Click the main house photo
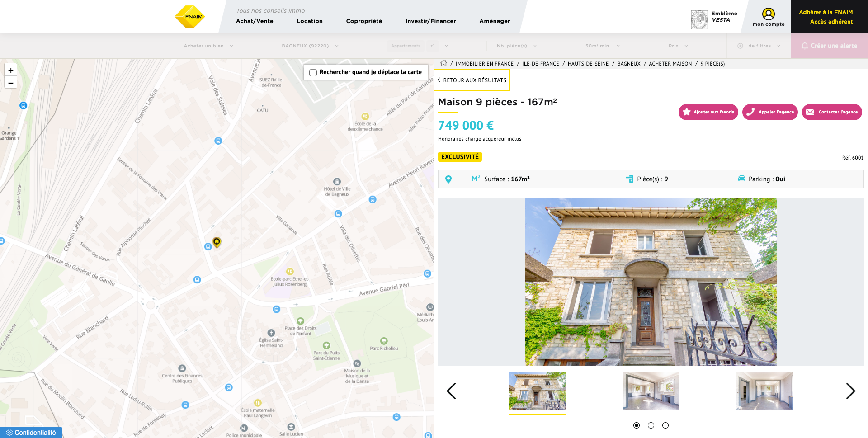The image size is (868, 438). pyautogui.click(x=651, y=282)
